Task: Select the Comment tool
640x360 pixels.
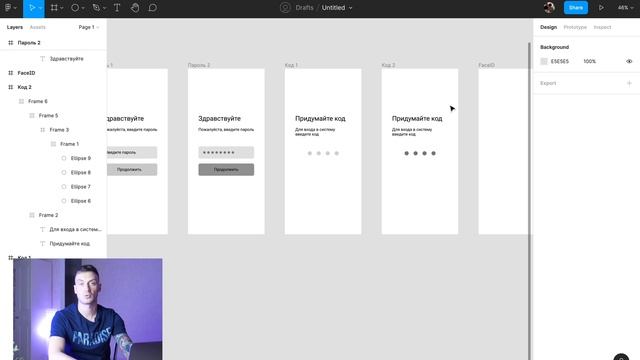Action: click(153, 8)
